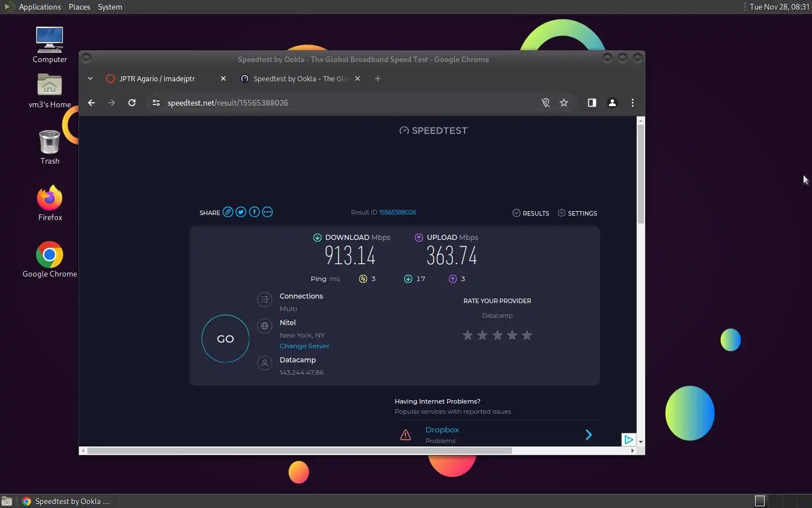Click the AdChoices icon at bottom right
This screenshot has height=508, width=812.
[629, 440]
